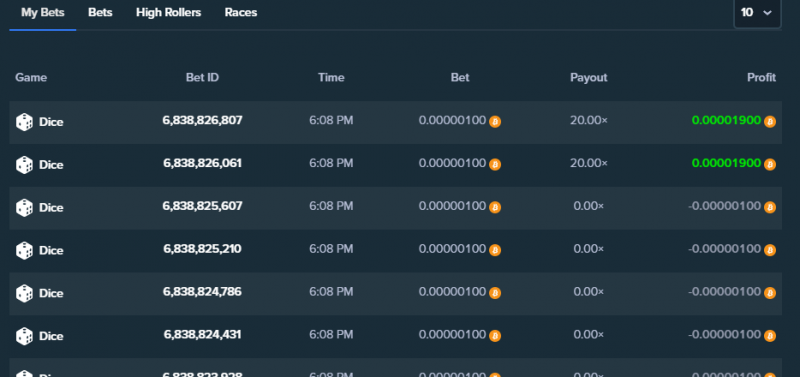Screen dimensions: 800x377
Task: Click bitcoin icon beside bet in row 6,838,826,061
Action: pos(495,164)
